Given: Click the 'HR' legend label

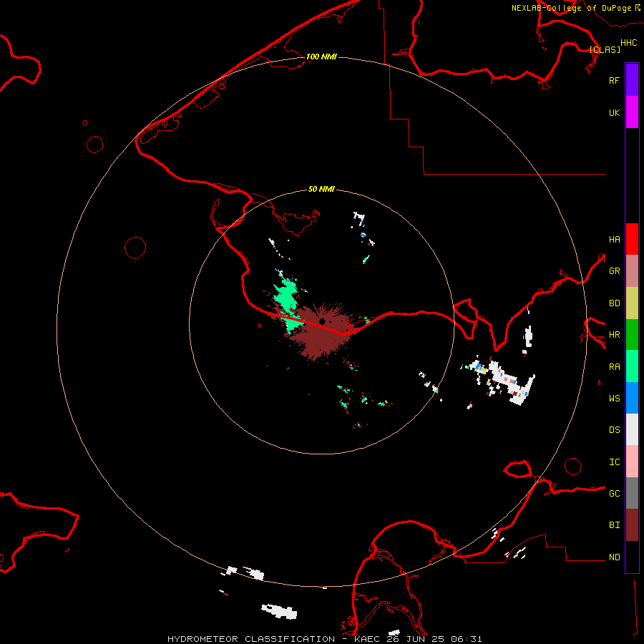Looking at the screenshot, I should pyautogui.click(x=614, y=335).
